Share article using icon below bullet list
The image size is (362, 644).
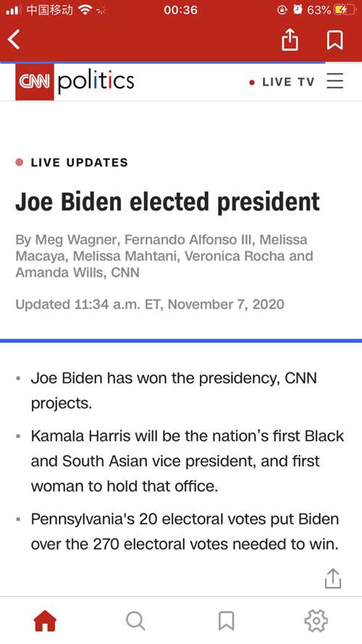point(332,578)
